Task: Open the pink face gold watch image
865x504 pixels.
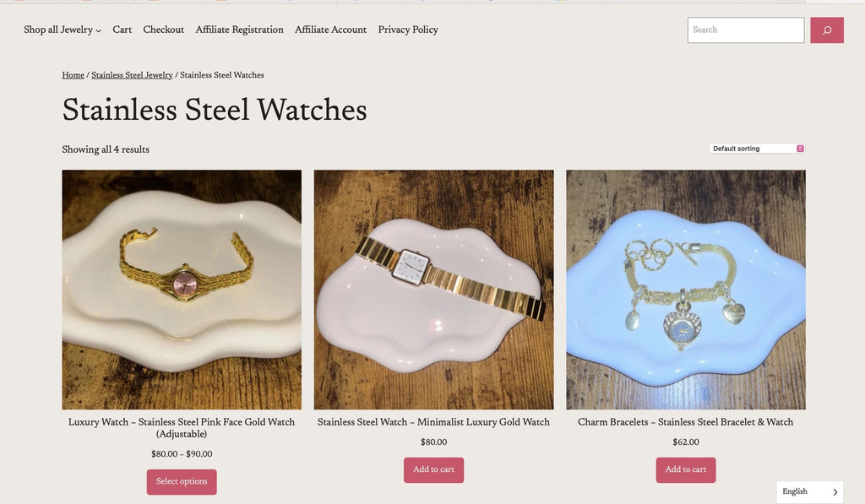Action: 182,290
